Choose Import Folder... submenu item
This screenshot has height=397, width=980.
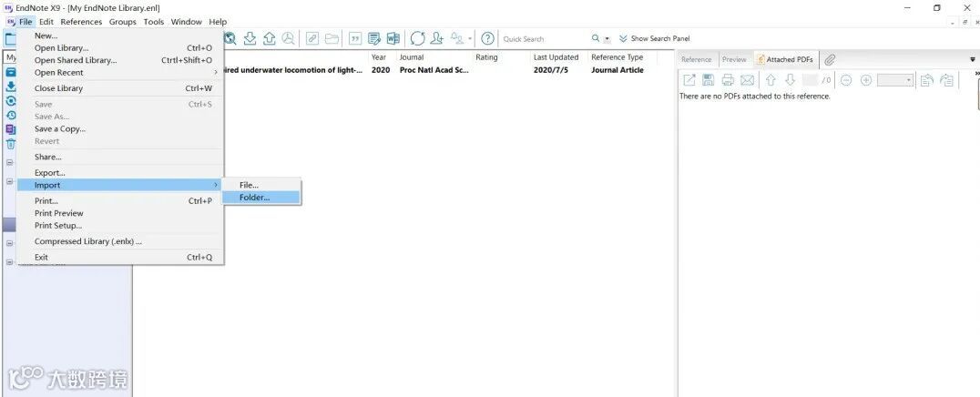coord(261,198)
